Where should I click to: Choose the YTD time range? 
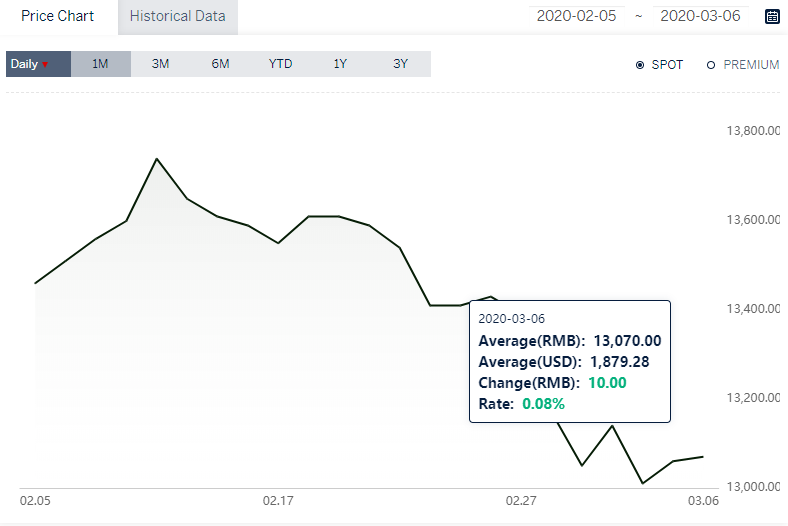click(x=280, y=64)
